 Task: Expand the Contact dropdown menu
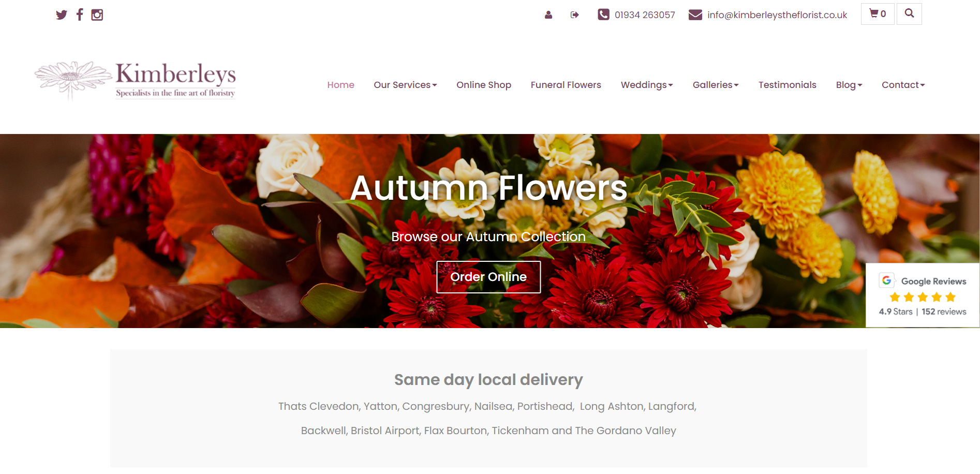tap(903, 85)
